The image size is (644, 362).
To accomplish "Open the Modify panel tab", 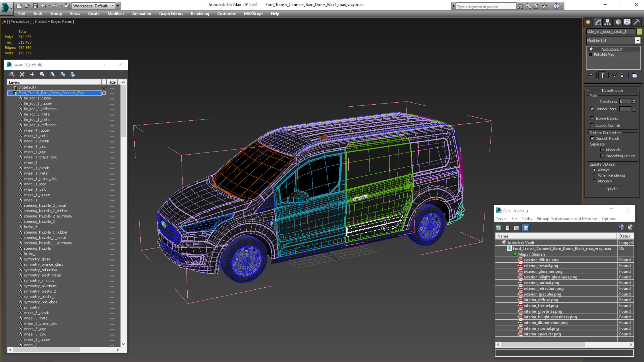I will tap(598, 22).
